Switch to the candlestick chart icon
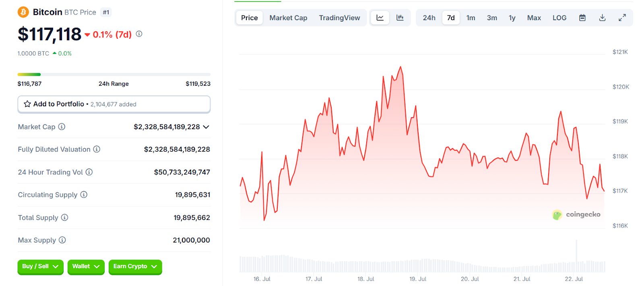 [400, 18]
